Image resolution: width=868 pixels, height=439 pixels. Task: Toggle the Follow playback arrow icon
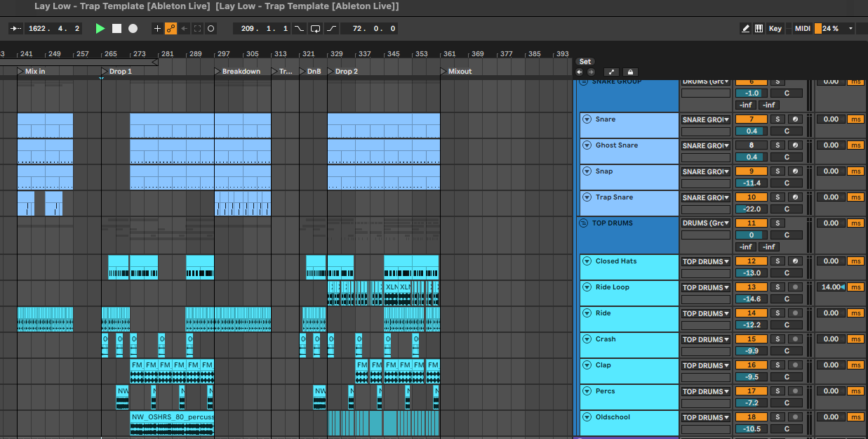tap(15, 29)
